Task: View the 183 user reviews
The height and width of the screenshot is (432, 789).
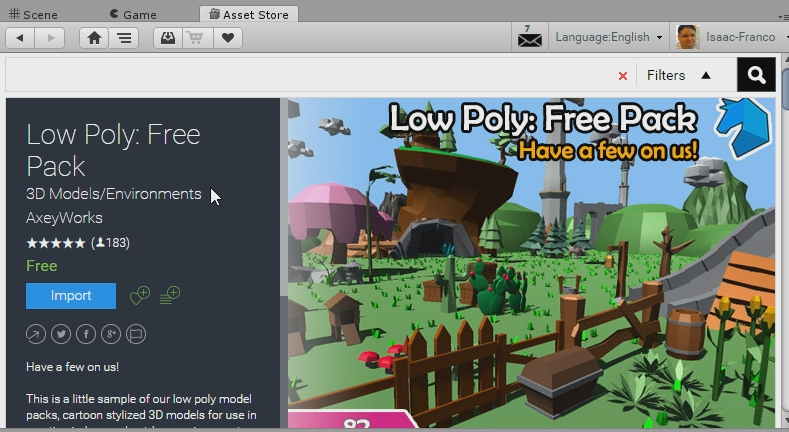Action: [110, 243]
